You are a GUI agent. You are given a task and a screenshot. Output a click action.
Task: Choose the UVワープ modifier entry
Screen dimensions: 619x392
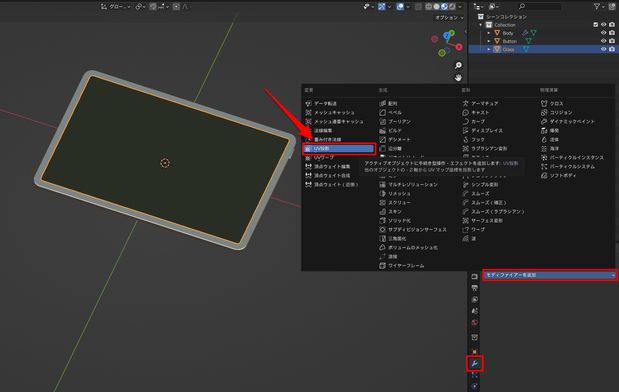pyautogui.click(x=320, y=158)
